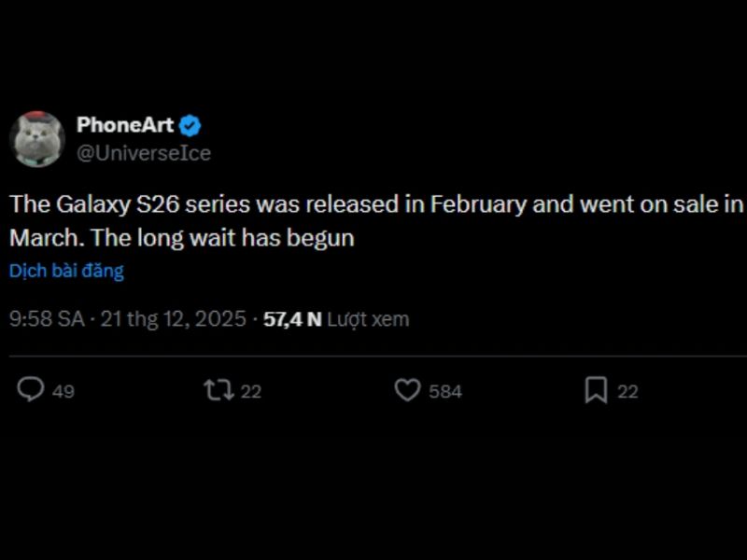Open the cat profile picture avatar
This screenshot has height=560, width=747.
[36, 139]
